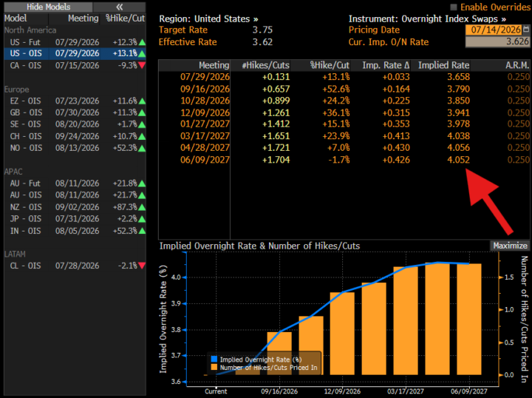Click the Hide Models button
Viewport: 532px width, 398px height.
pos(48,7)
